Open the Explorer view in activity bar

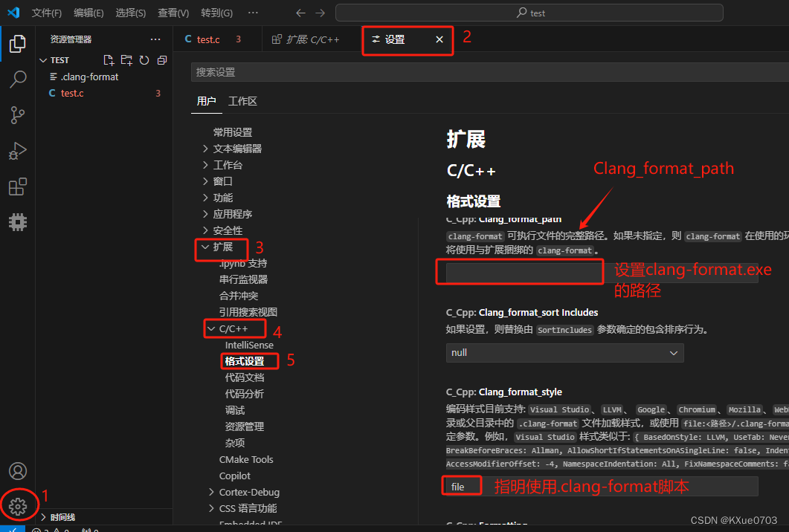(18, 44)
